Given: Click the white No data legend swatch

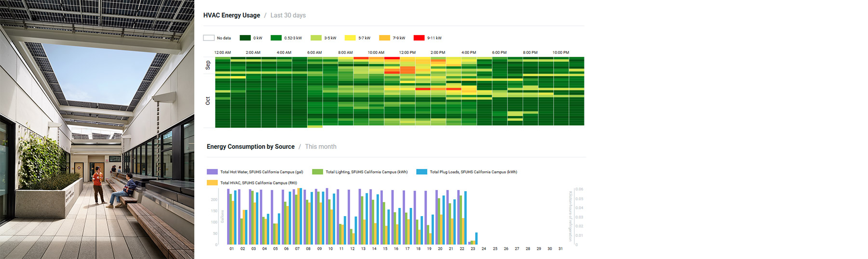Looking at the screenshot, I should [209, 38].
